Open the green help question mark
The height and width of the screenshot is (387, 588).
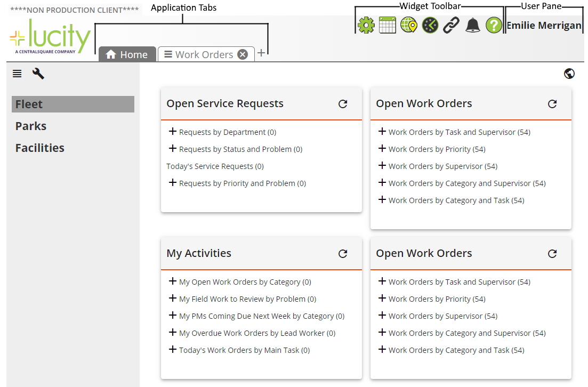(494, 25)
